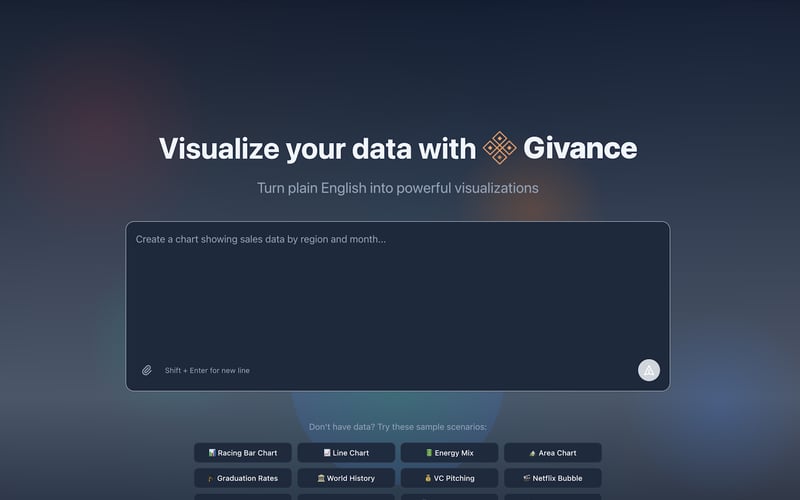800x500 pixels.
Task: Try the VC Pitching sample
Action: (x=449, y=478)
